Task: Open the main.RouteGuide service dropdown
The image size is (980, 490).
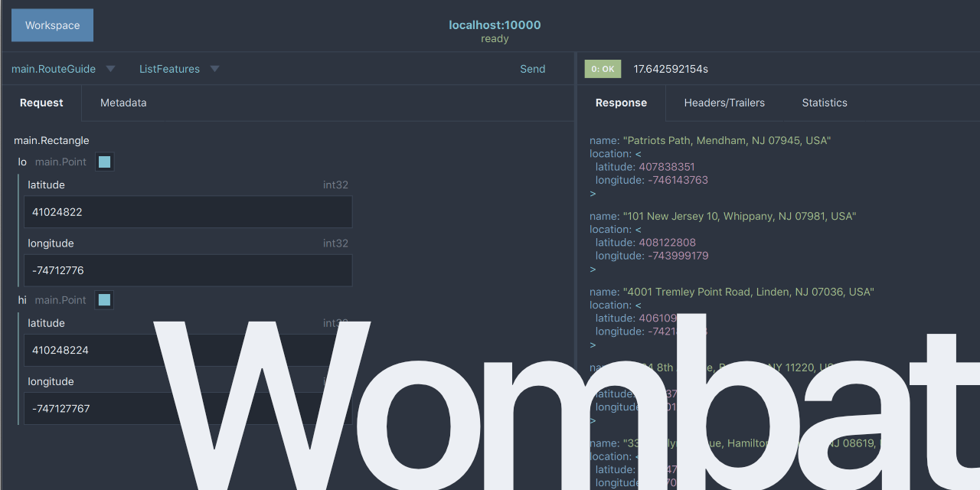Action: 64,69
